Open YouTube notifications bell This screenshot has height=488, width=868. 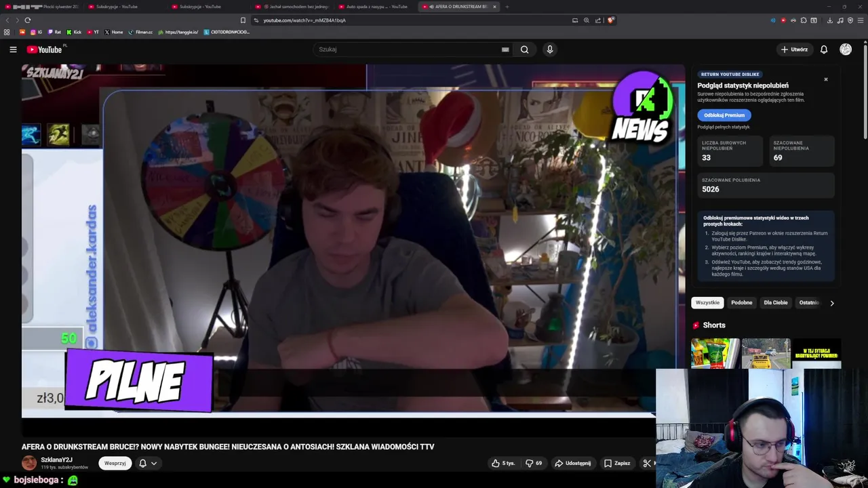(824, 49)
